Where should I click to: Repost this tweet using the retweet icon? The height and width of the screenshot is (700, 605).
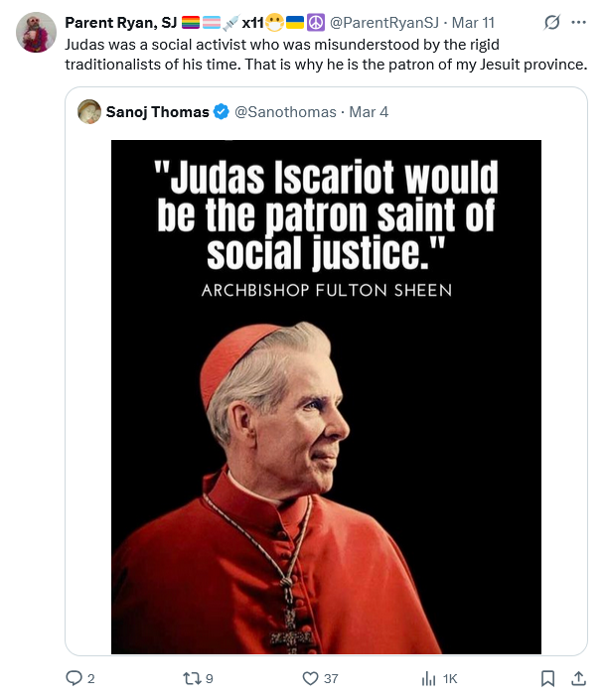pos(191,679)
